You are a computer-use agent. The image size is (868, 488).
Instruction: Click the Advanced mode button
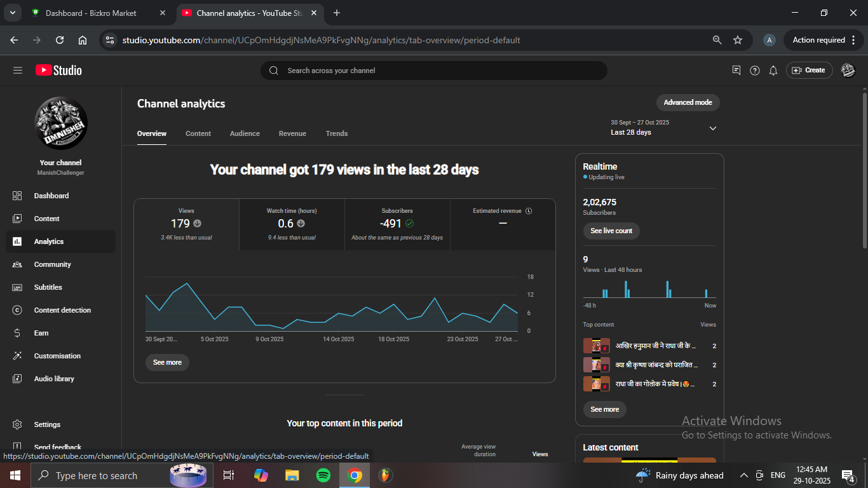pos(688,102)
